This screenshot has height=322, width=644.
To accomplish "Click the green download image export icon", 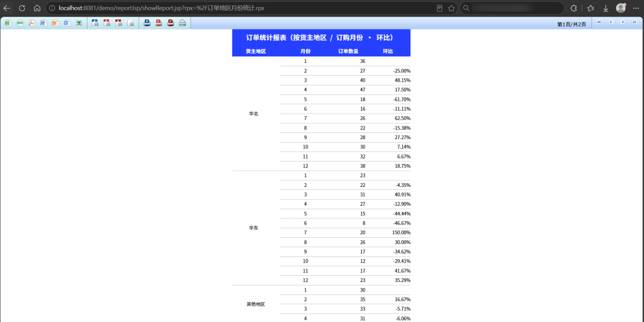I will [x=79, y=23].
